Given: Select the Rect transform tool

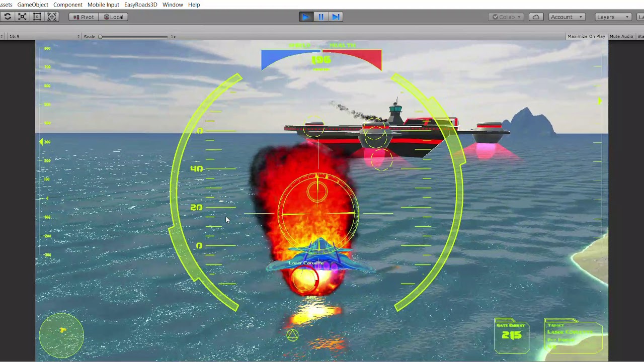Looking at the screenshot, I should pos(37,17).
